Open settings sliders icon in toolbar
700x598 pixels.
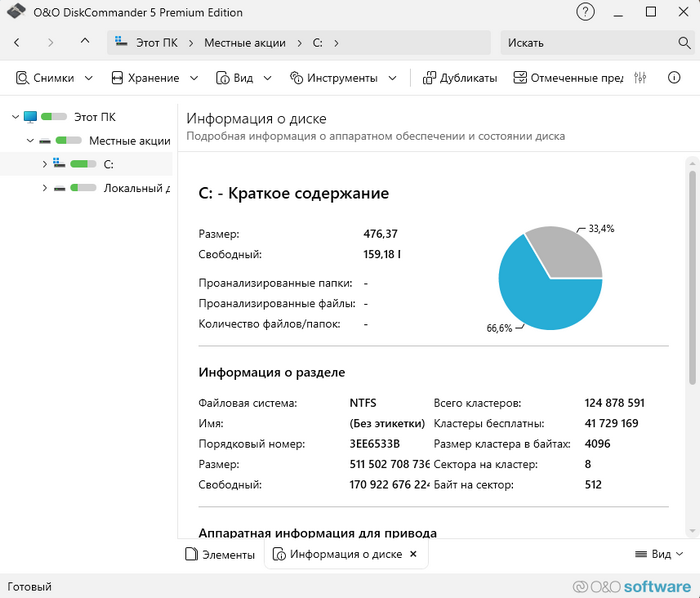coord(640,78)
